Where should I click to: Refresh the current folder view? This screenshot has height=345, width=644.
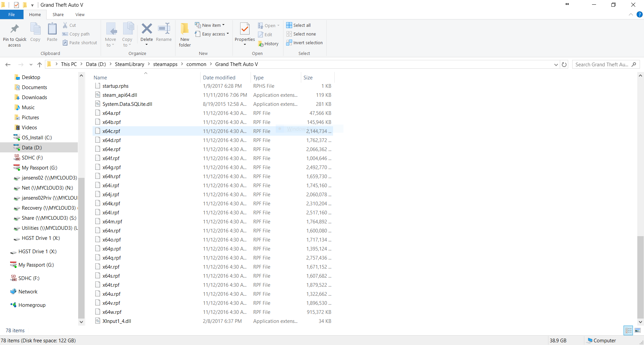pos(564,65)
